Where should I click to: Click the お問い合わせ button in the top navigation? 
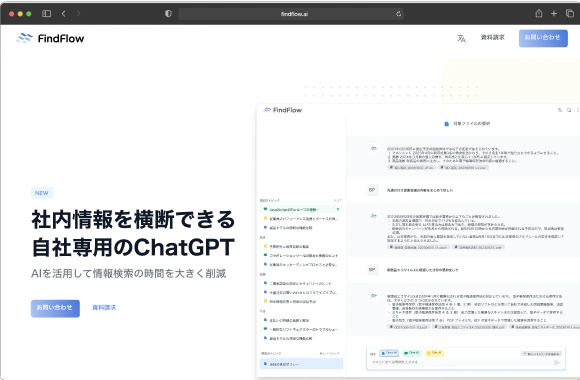click(543, 38)
